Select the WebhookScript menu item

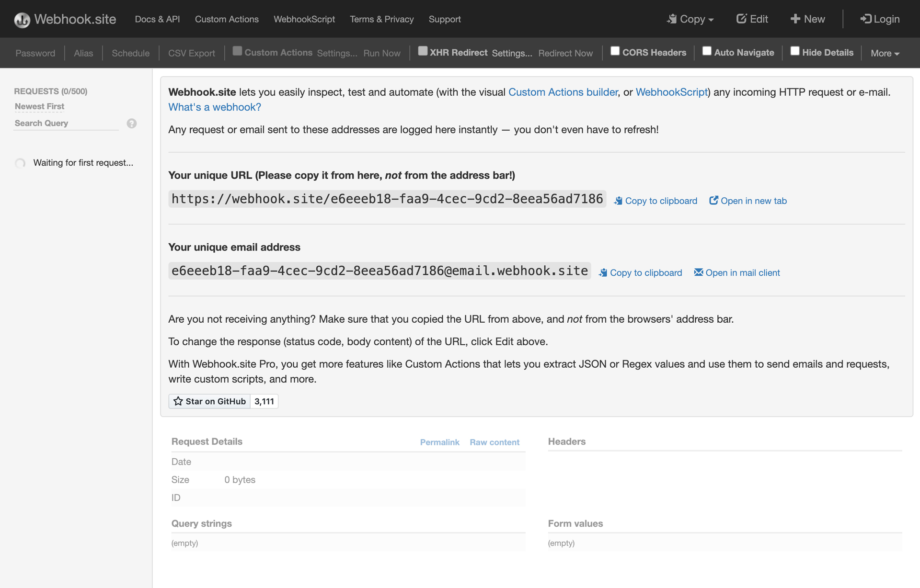[x=304, y=19]
